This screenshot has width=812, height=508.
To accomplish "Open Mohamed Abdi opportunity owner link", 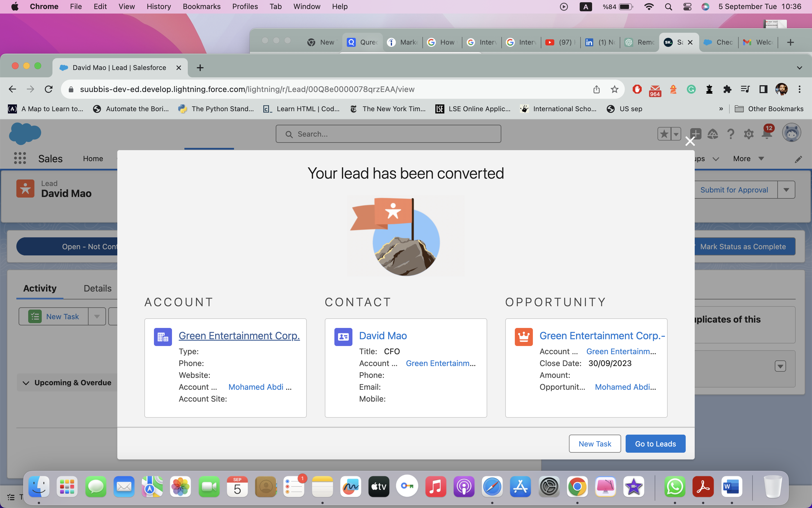I will coord(625,387).
